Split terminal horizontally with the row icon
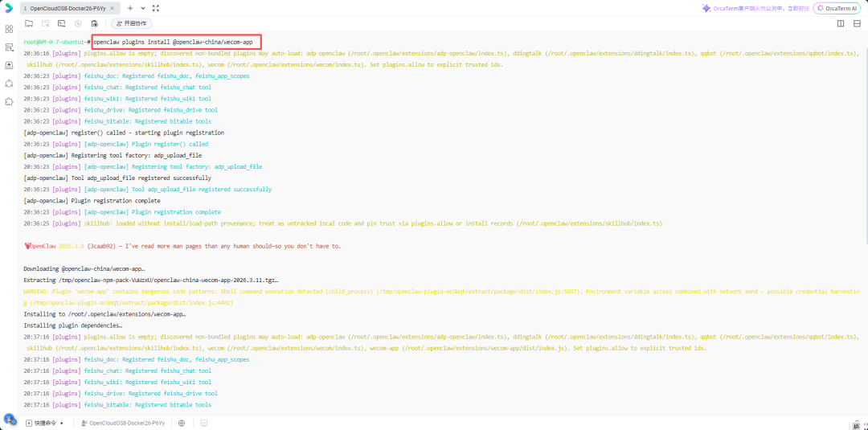This screenshot has width=868, height=430. pos(857,23)
